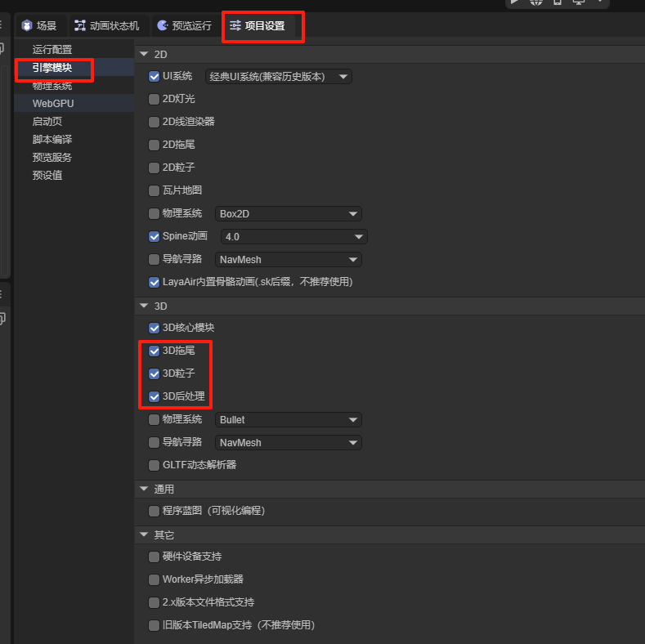Image resolution: width=645 pixels, height=644 pixels.
Task: Open 启动页 settings in the sidebar
Action: 74,121
